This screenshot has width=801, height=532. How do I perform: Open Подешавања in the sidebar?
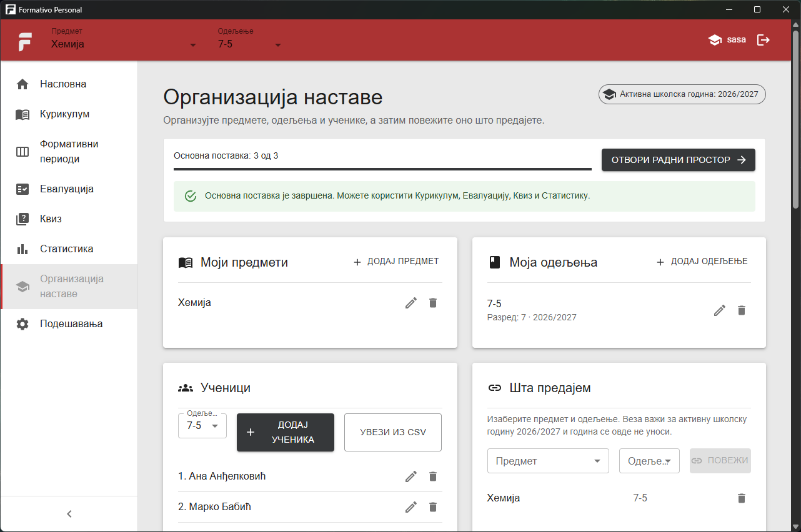[69, 324]
